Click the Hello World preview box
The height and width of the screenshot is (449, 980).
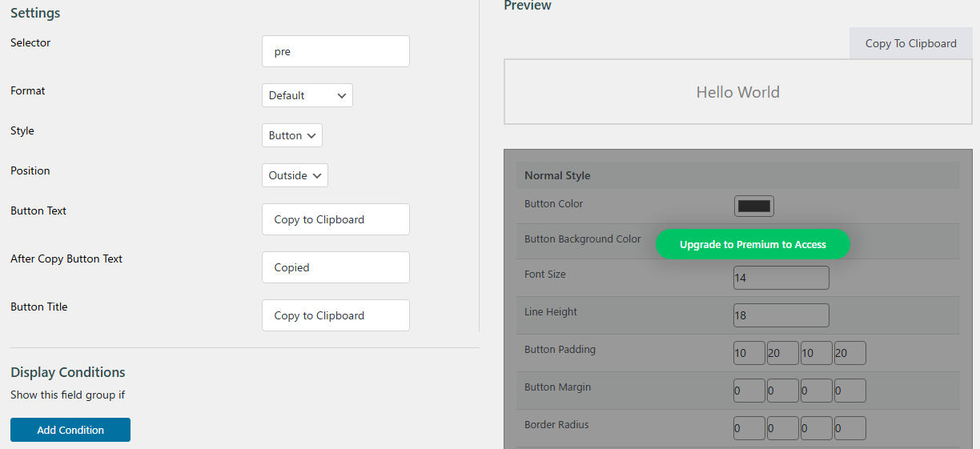738,92
